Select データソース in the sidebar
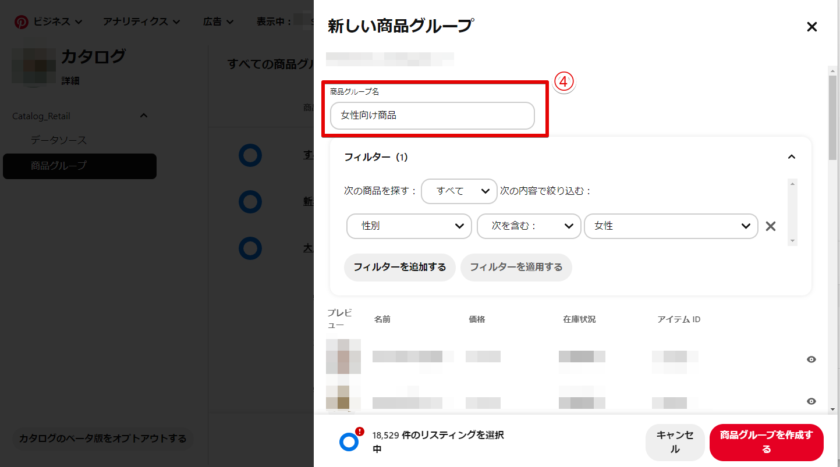 click(58, 140)
